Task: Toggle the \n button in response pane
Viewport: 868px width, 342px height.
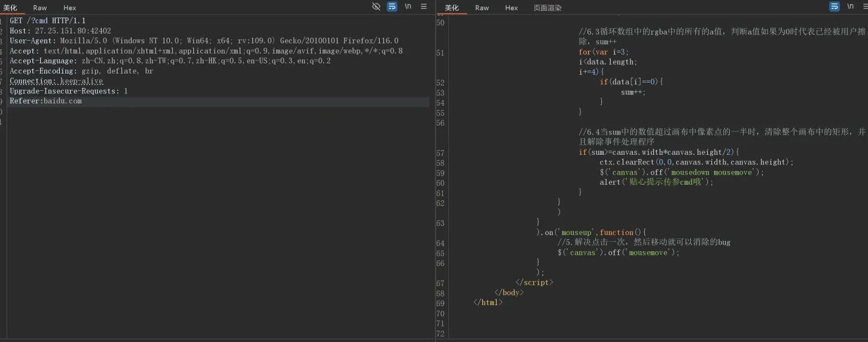Action: 850,7
